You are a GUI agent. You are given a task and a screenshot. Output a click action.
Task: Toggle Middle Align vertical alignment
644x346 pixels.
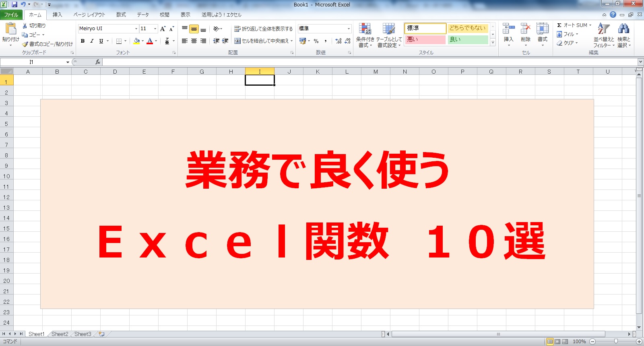(x=194, y=29)
